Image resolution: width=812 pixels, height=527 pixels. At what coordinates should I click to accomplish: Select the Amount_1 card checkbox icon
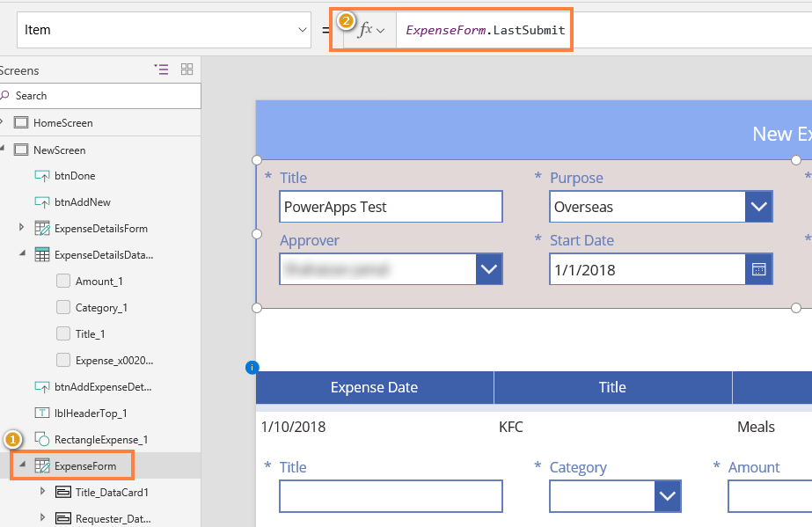62,281
